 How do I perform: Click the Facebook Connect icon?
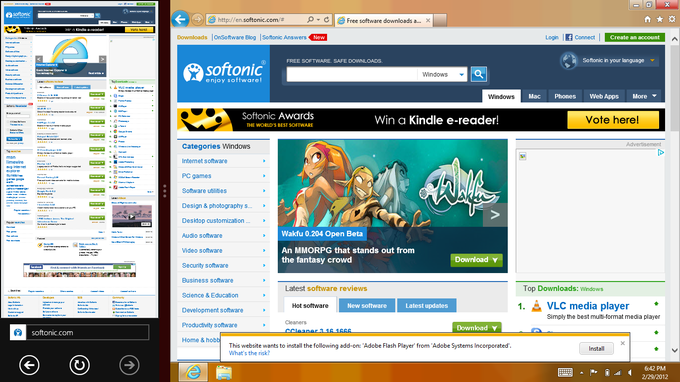(569, 37)
